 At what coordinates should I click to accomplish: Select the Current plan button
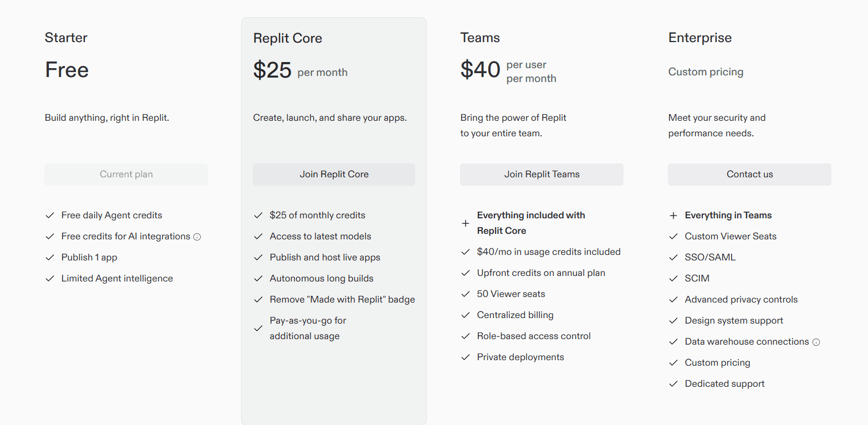(x=126, y=174)
